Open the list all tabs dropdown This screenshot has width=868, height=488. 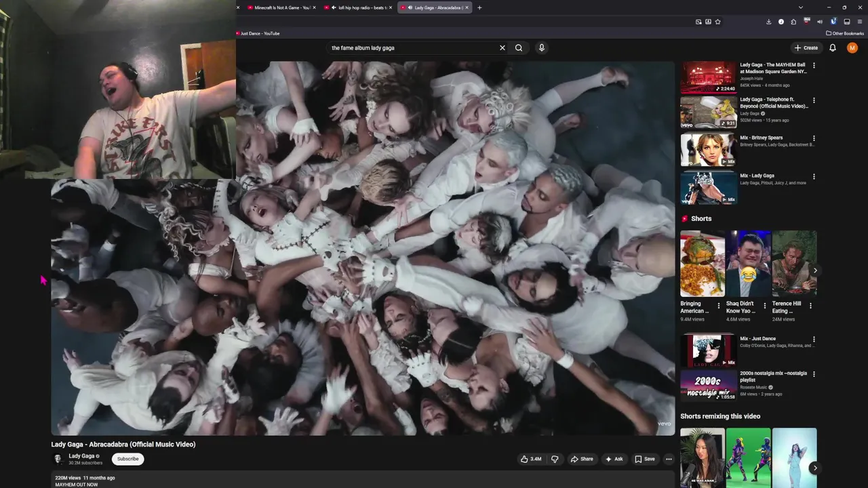(x=800, y=7)
